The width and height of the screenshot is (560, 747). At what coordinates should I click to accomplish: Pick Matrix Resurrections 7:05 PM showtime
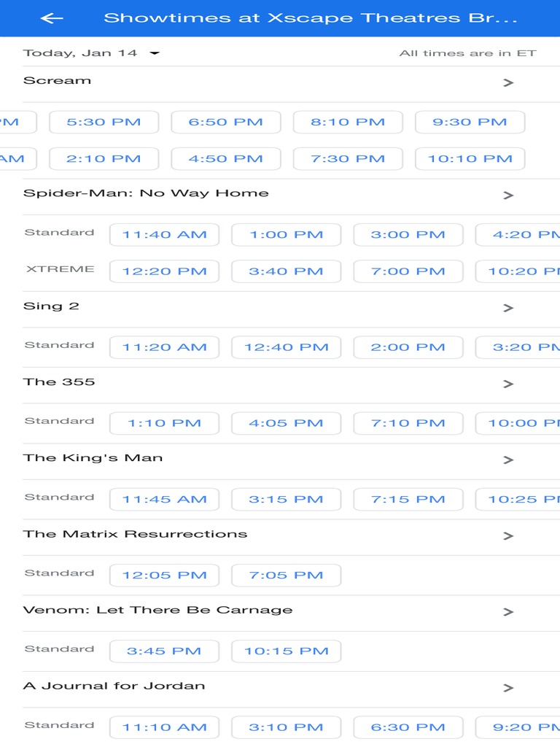[x=286, y=576]
